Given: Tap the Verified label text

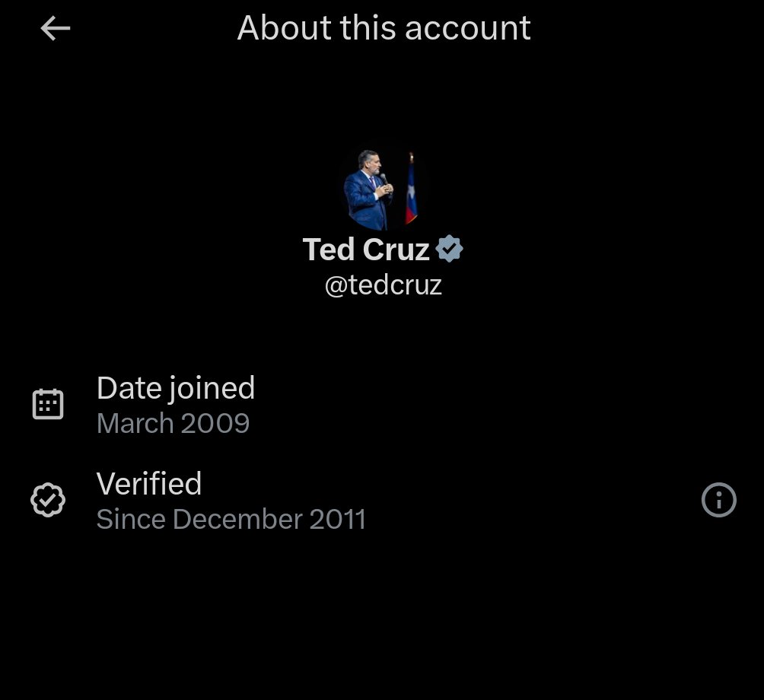Looking at the screenshot, I should click(x=148, y=483).
